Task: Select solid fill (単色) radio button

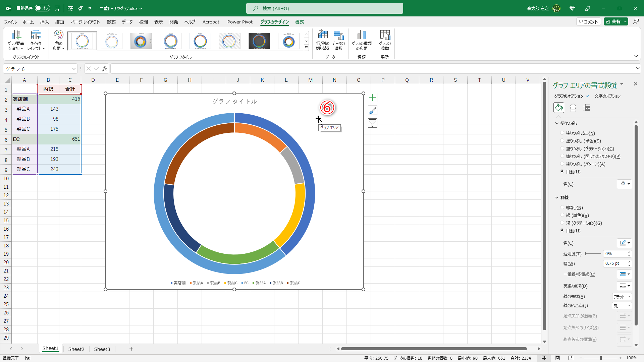Action: (x=562, y=141)
